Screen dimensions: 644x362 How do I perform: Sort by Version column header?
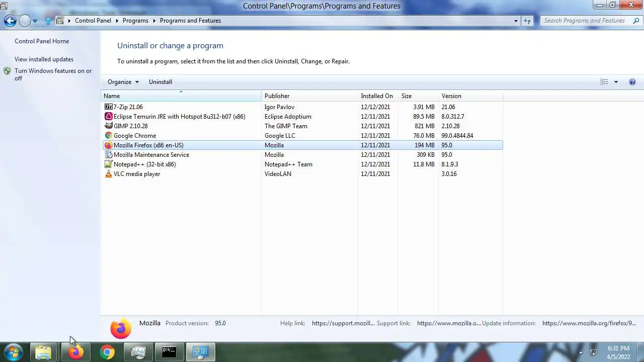tap(470, 96)
